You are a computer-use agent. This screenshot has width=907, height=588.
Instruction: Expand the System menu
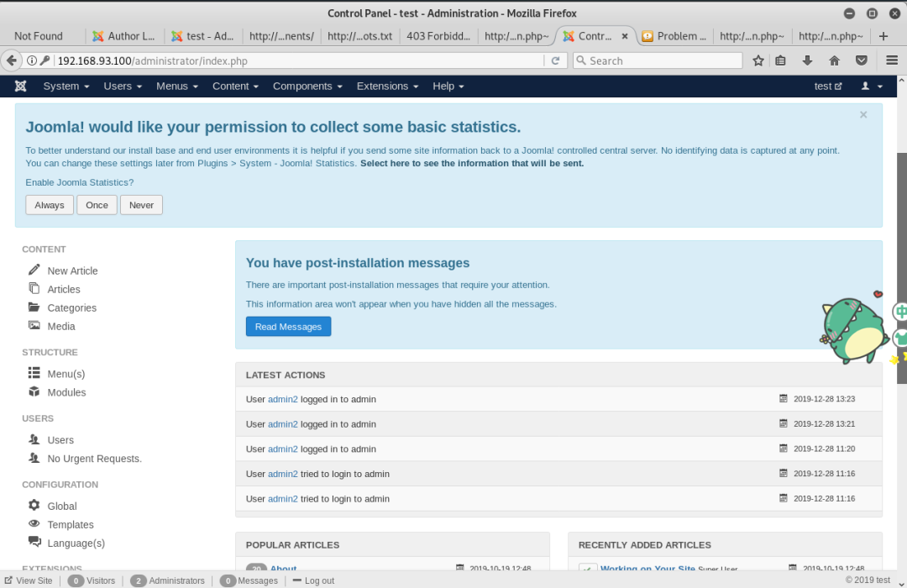pos(66,87)
